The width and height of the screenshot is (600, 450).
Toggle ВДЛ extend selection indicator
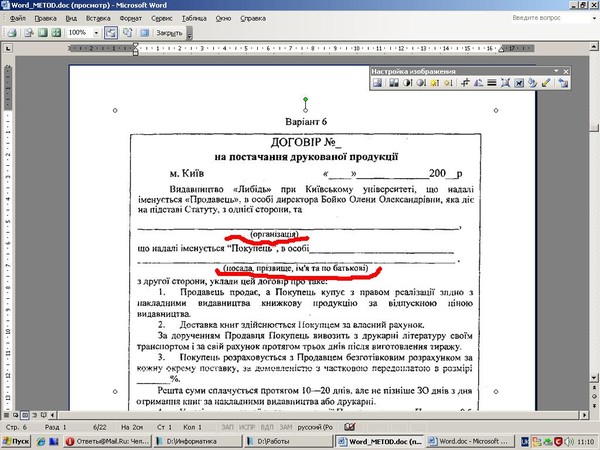267,427
